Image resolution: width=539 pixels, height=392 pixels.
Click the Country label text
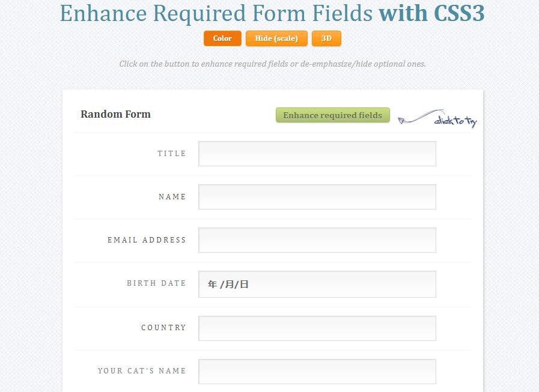[163, 328]
